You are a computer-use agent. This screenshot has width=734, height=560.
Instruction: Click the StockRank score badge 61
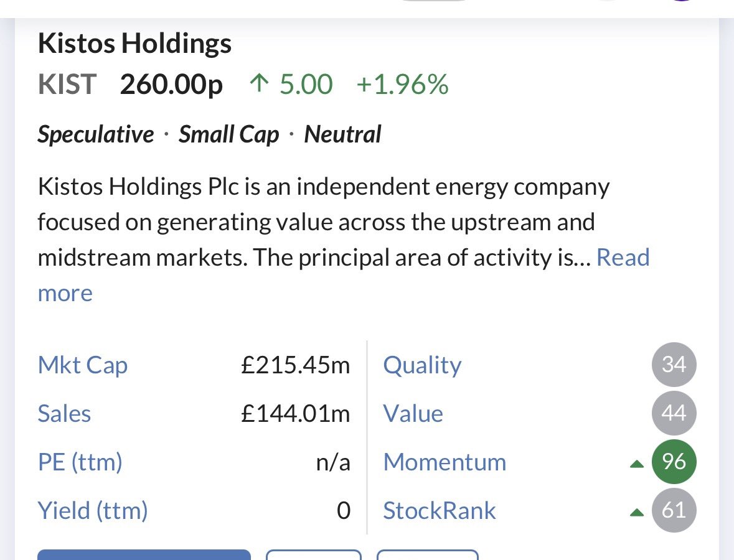point(674,511)
